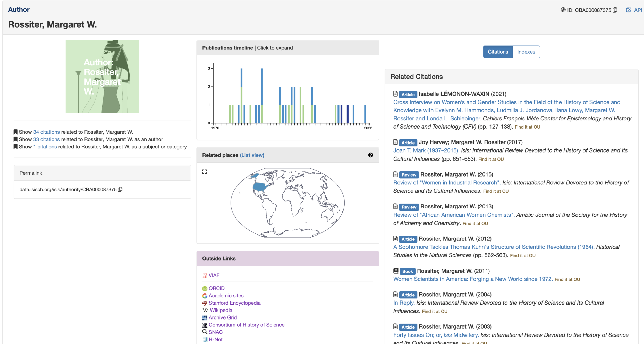The image size is (644, 344).
Task: Click the Wikipedia W icon
Action: 205,310
